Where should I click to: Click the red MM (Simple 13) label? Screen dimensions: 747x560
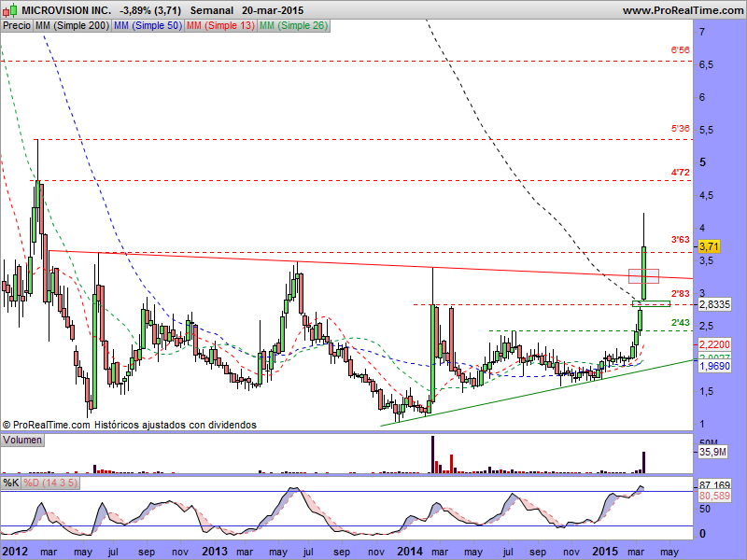coord(218,26)
